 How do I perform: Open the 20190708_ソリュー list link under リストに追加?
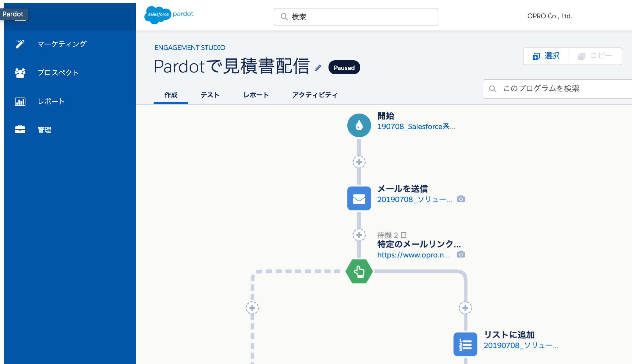tap(521, 345)
